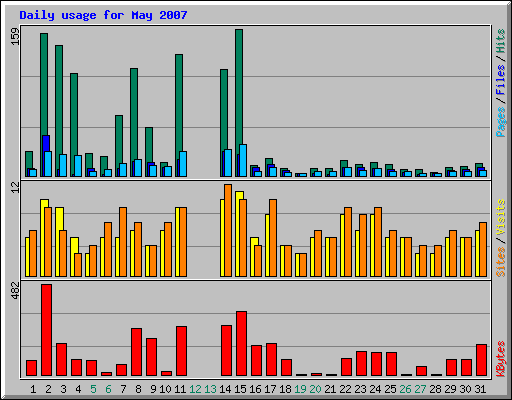512x400 pixels.
Task: Select the "12" sites axis maximum label
Action: 15,187
